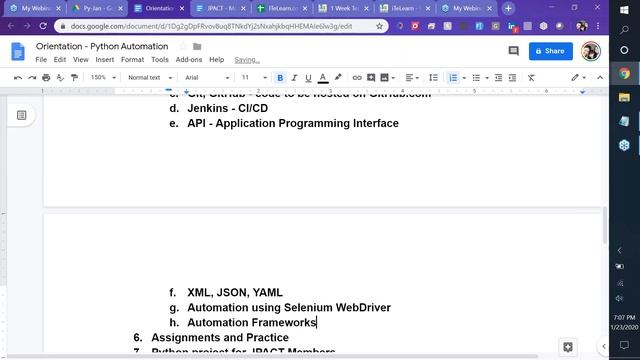640x360 pixels.
Task: Reload the page in Chrome
Action: [43, 26]
